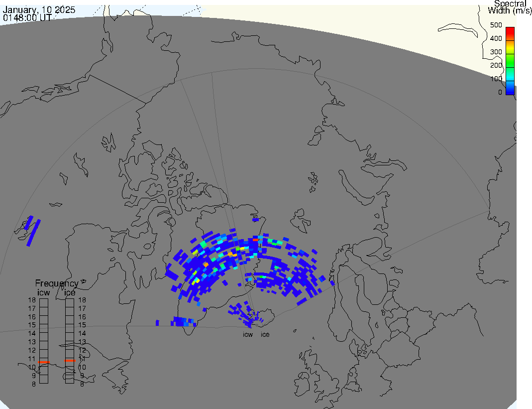Click the 'icw' frequency column label
The height and width of the screenshot is (409, 532).
coord(43,292)
